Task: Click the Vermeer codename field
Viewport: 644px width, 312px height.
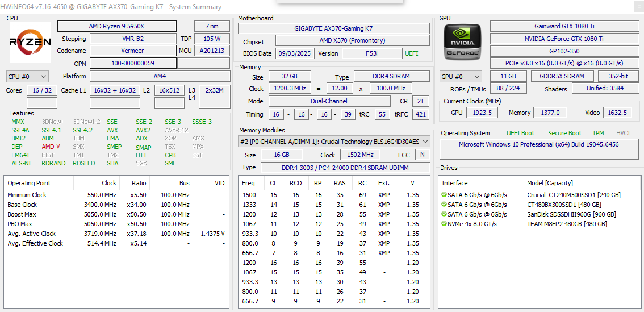Action: 133,51
